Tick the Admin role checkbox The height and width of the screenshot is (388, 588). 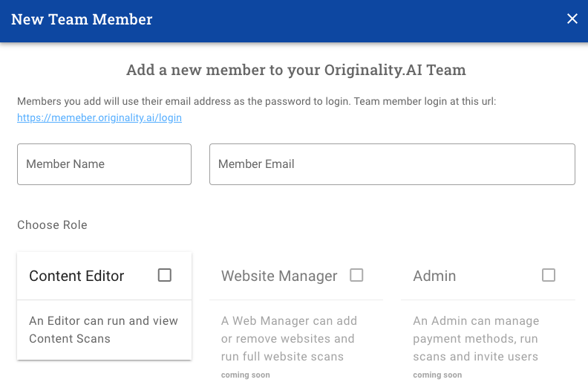tap(549, 275)
